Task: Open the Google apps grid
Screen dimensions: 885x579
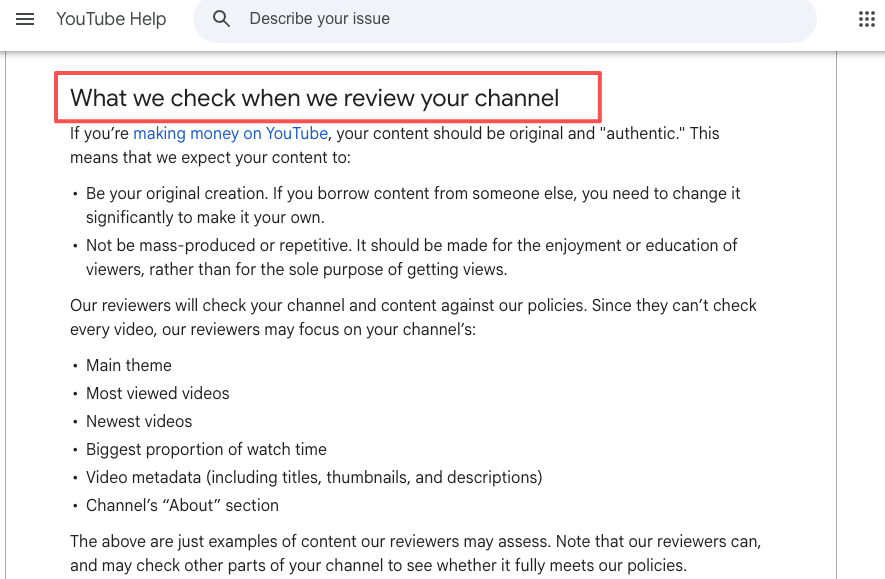Action: pos(866,19)
